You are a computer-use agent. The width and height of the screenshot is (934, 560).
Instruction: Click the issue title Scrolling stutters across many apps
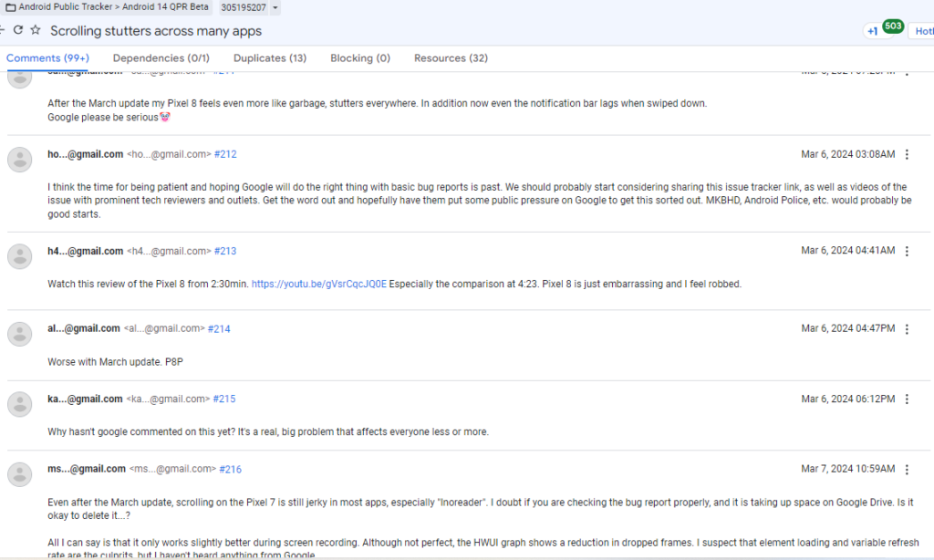point(156,31)
